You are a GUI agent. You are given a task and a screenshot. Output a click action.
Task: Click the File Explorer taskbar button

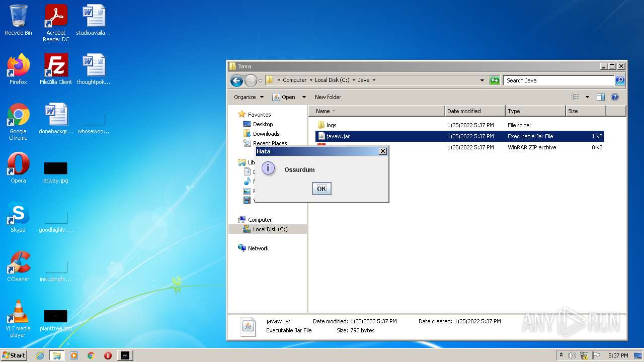tap(57, 355)
